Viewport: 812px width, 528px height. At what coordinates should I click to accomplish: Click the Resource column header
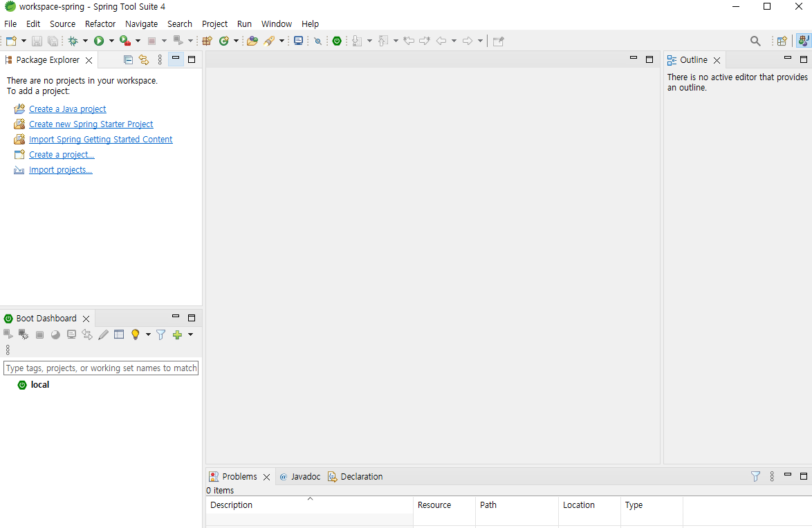[x=444, y=505]
